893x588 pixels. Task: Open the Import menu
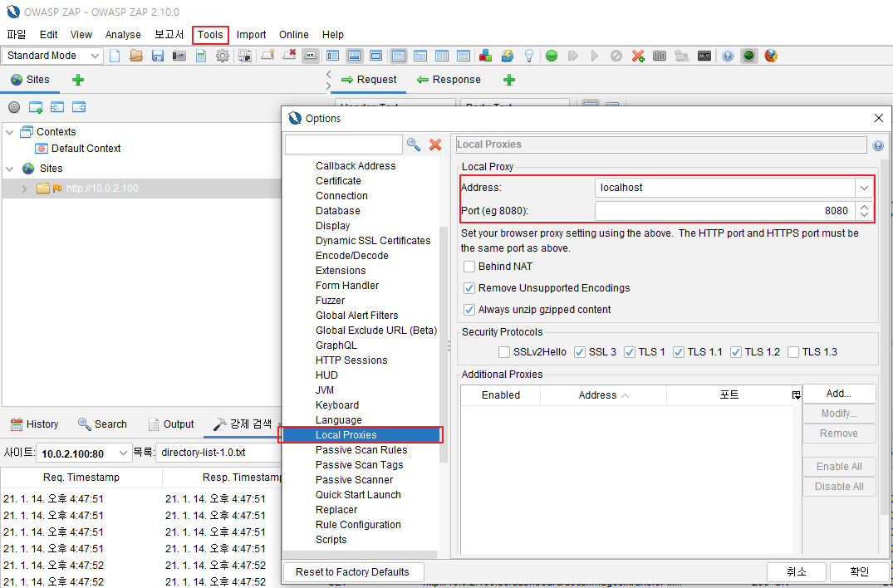[251, 35]
